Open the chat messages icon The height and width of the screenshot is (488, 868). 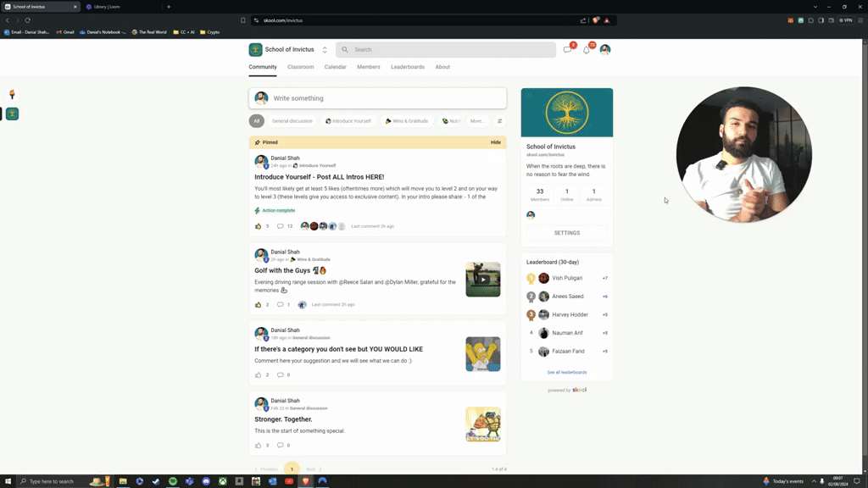point(567,50)
